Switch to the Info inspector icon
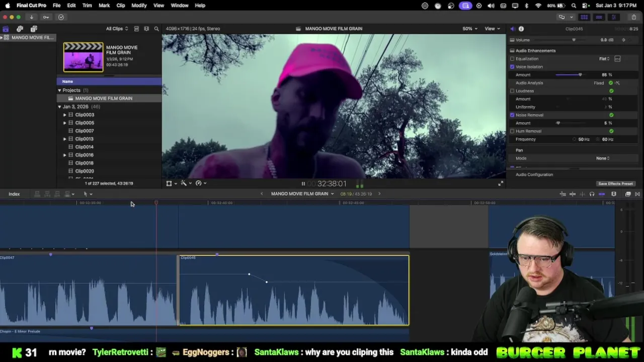This screenshot has height=362, width=644. pyautogui.click(x=521, y=29)
